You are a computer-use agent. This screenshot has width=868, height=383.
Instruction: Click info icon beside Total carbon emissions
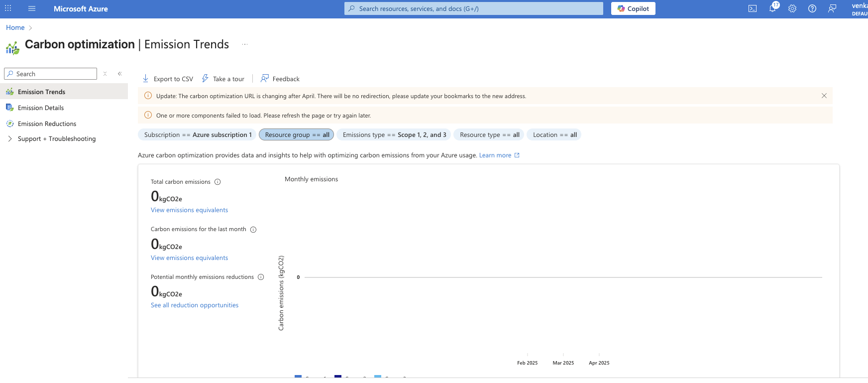pos(217,182)
